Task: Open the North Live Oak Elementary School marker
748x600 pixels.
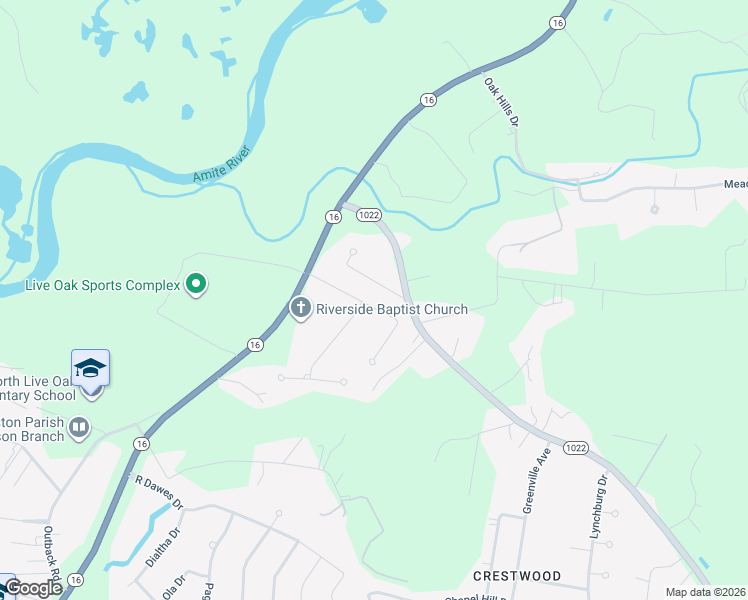Action: [x=91, y=368]
